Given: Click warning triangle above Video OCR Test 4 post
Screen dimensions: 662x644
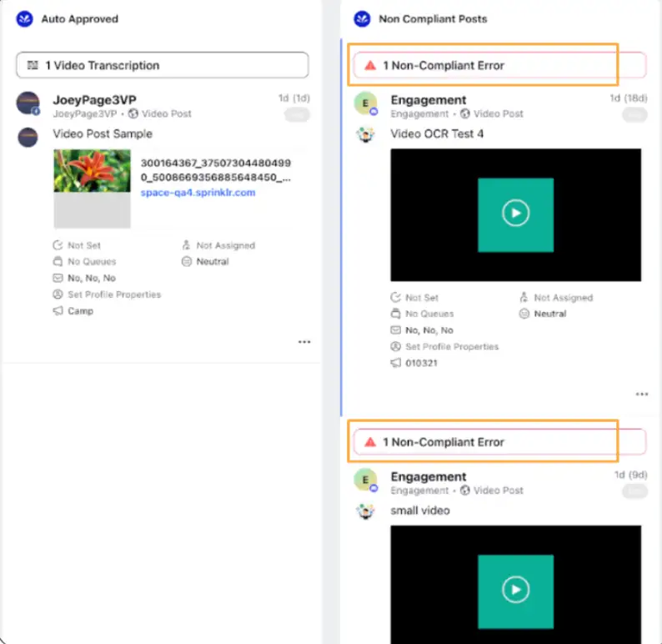Looking at the screenshot, I should [x=370, y=65].
